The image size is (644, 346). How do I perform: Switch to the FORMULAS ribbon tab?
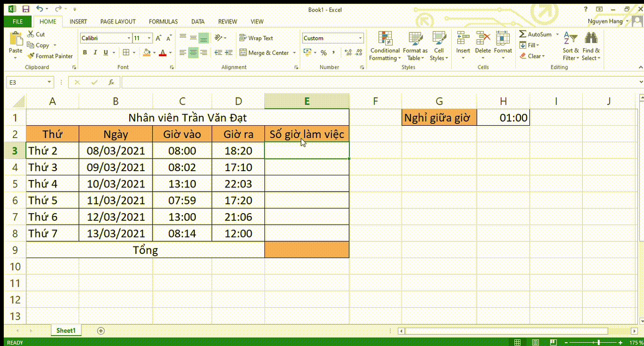[163, 22]
